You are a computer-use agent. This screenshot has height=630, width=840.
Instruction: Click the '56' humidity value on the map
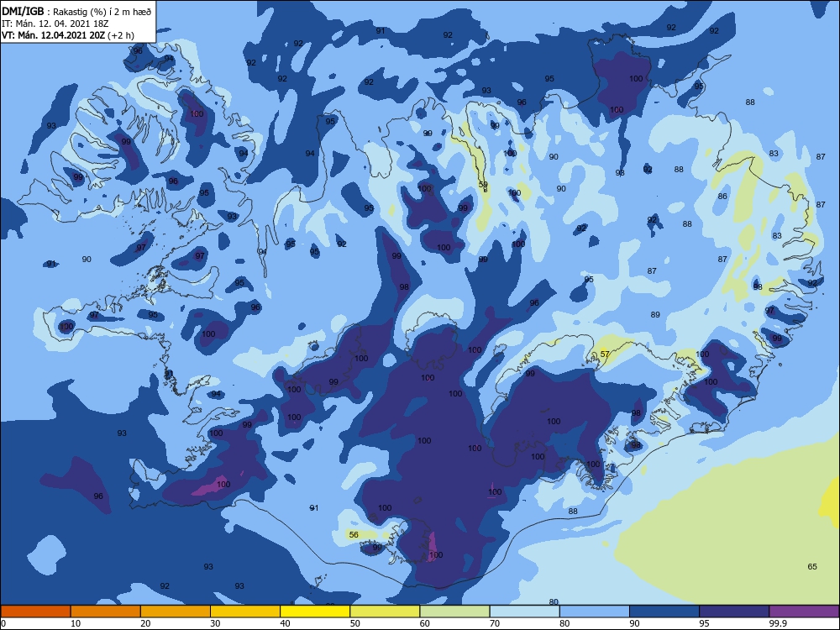click(354, 534)
